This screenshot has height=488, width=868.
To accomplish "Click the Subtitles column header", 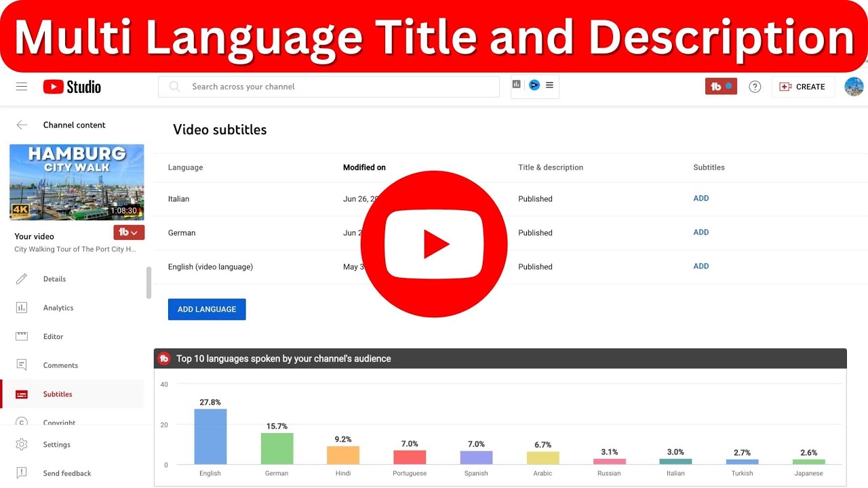I will (709, 167).
